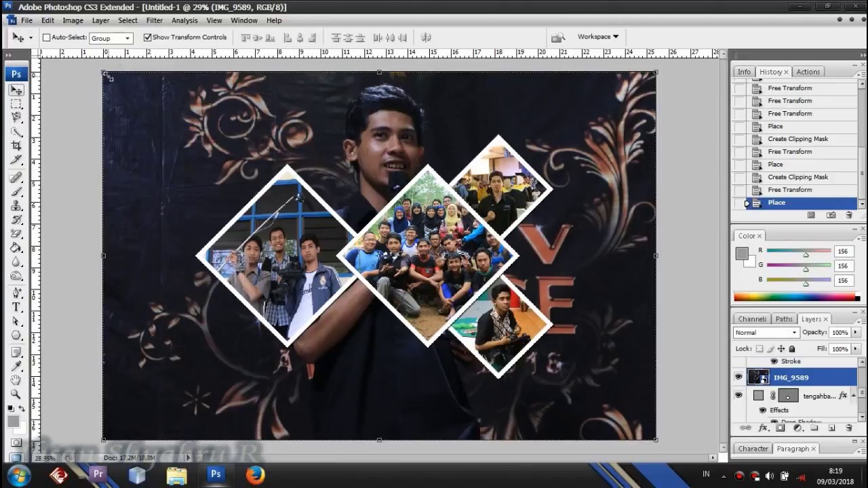Click Add layer style fx icon at Layers panel bottom
This screenshot has height=488, width=868.
[763, 428]
